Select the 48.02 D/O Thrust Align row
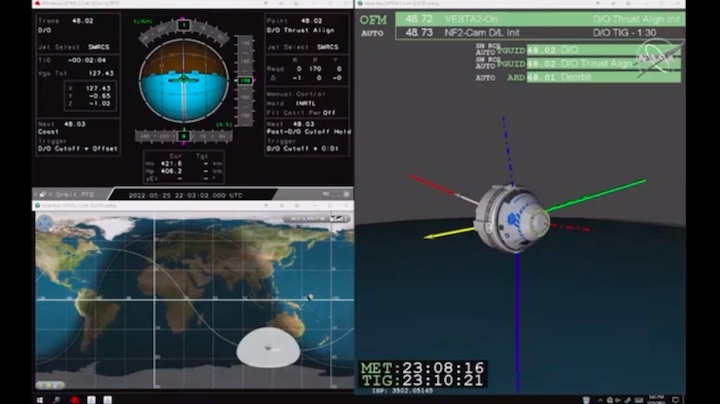Screen dimensions: 720x404 [603, 63]
